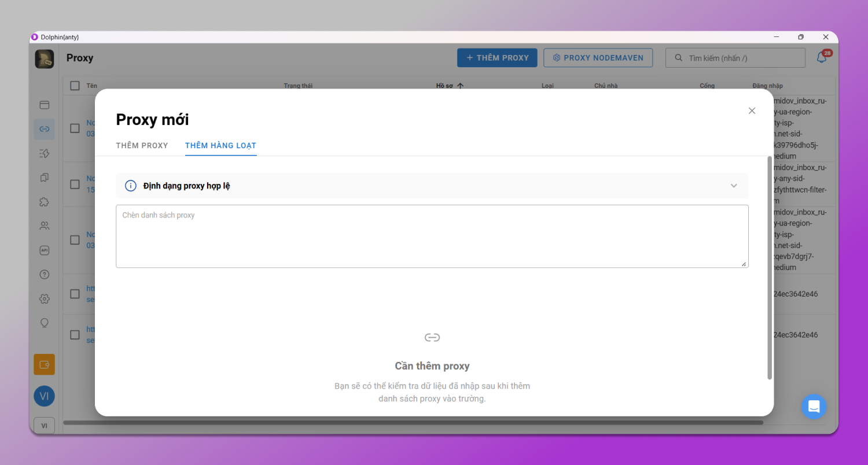Open the orange Wallet/subscription sidebar icon

[44, 364]
